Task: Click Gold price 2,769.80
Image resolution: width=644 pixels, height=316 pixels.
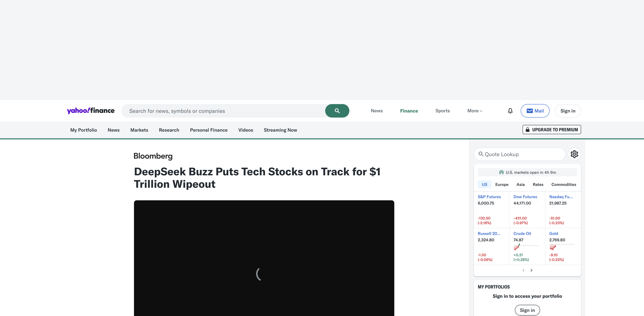Action: tap(557, 240)
